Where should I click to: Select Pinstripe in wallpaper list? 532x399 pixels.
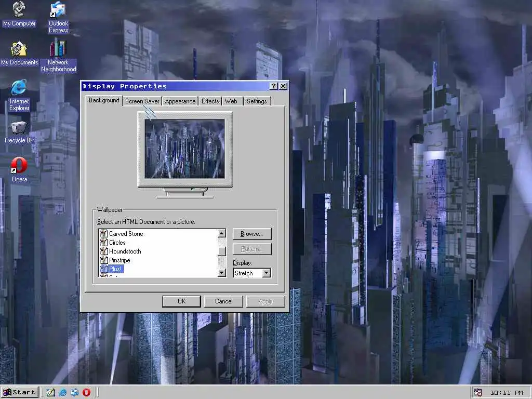119,260
